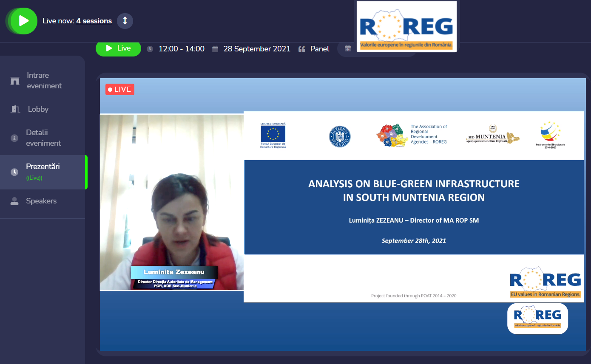This screenshot has height=364, width=591.
Task: Click the clock icon beside Prezentări
Action: point(14,172)
